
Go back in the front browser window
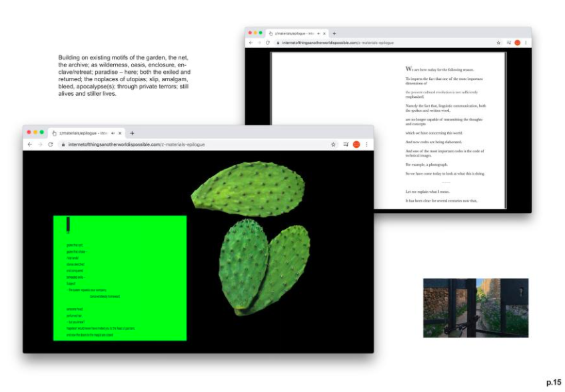click(x=29, y=144)
